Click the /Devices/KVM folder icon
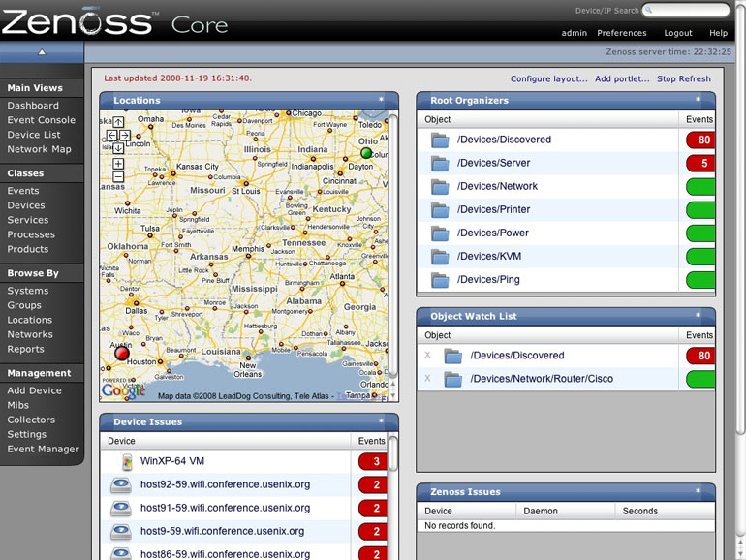Screen dimensions: 746x560 click(x=440, y=257)
